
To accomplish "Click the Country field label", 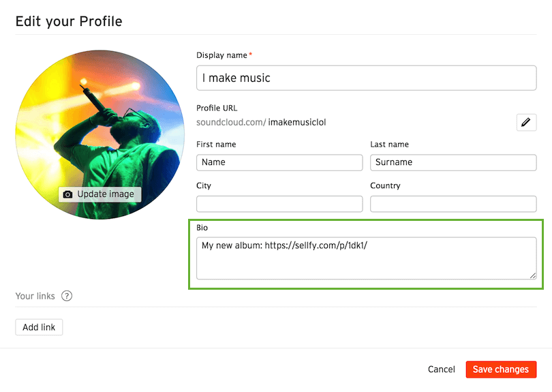I will (385, 185).
